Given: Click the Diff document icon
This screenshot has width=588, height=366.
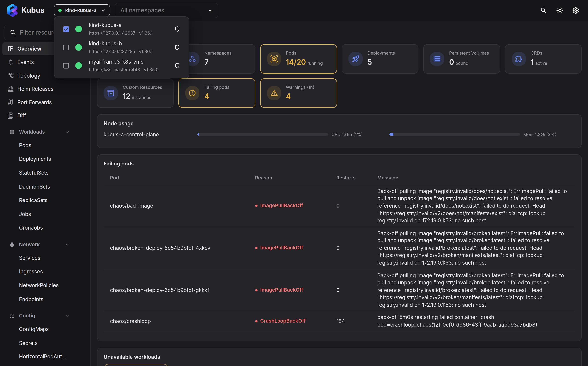Looking at the screenshot, I should (x=10, y=115).
